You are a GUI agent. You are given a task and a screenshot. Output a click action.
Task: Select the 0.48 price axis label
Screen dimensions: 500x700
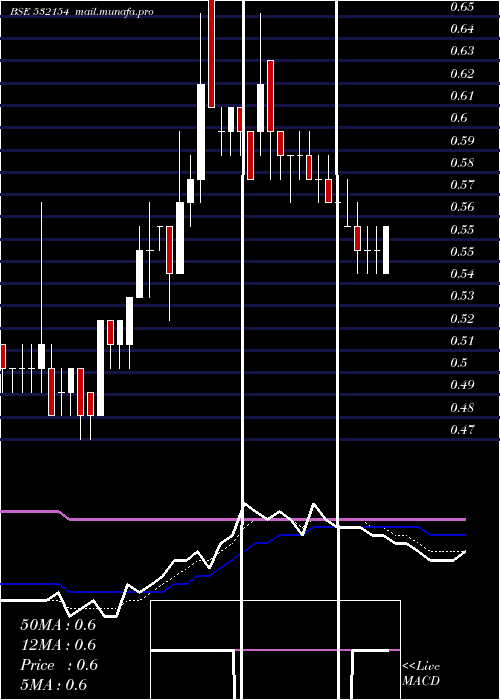coord(462,408)
